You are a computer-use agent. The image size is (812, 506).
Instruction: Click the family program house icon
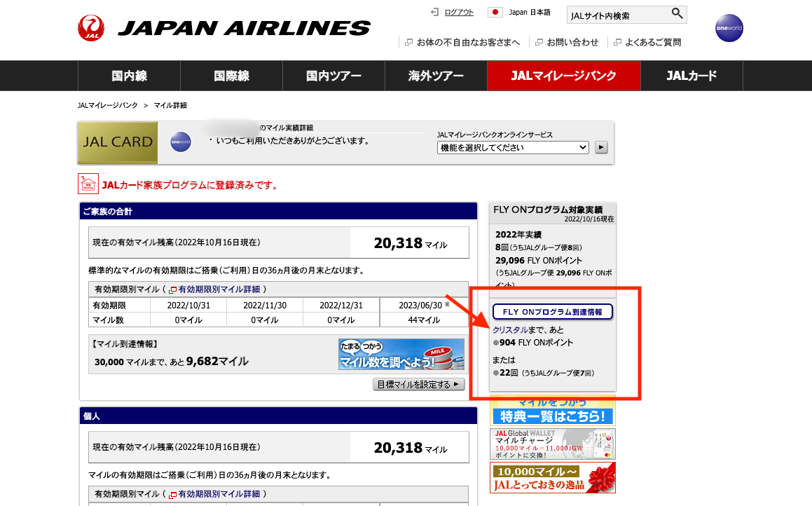coord(88,184)
